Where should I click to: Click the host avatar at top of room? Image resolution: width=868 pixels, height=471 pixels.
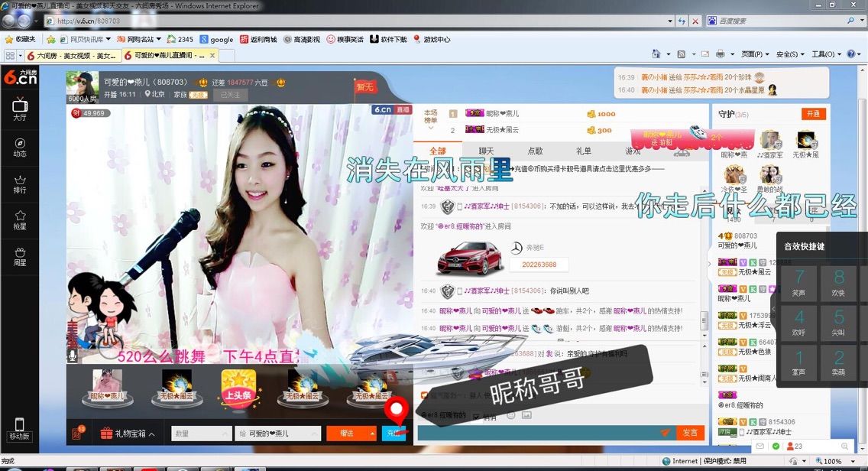[83, 86]
